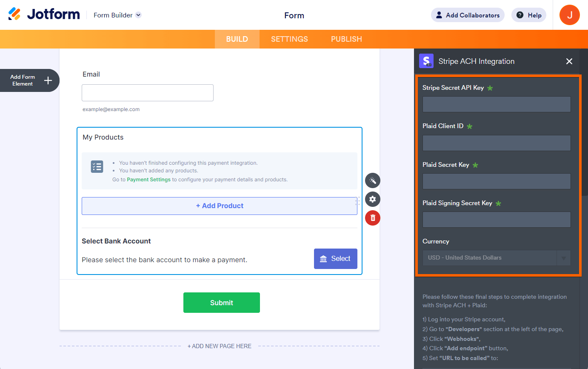Click the Stripe ACH logo icon
This screenshot has width=588, height=369.
pyautogui.click(x=426, y=61)
